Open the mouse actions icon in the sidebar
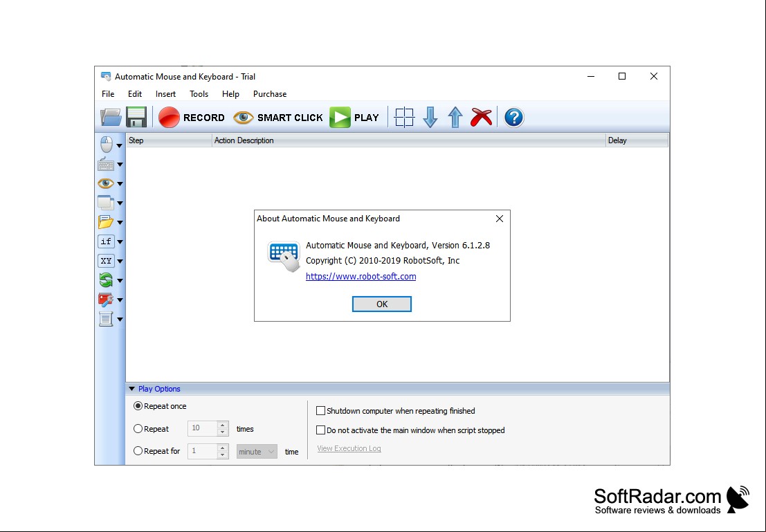 pos(106,145)
